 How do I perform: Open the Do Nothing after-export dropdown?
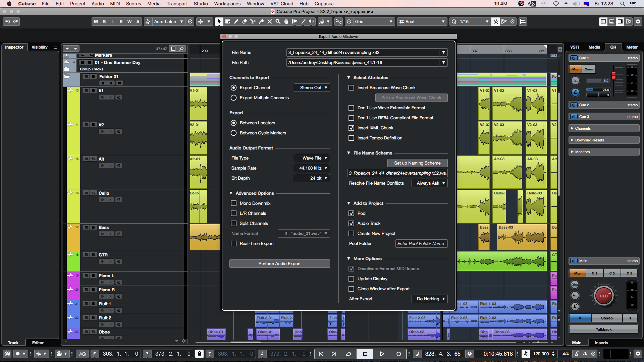tap(430, 299)
